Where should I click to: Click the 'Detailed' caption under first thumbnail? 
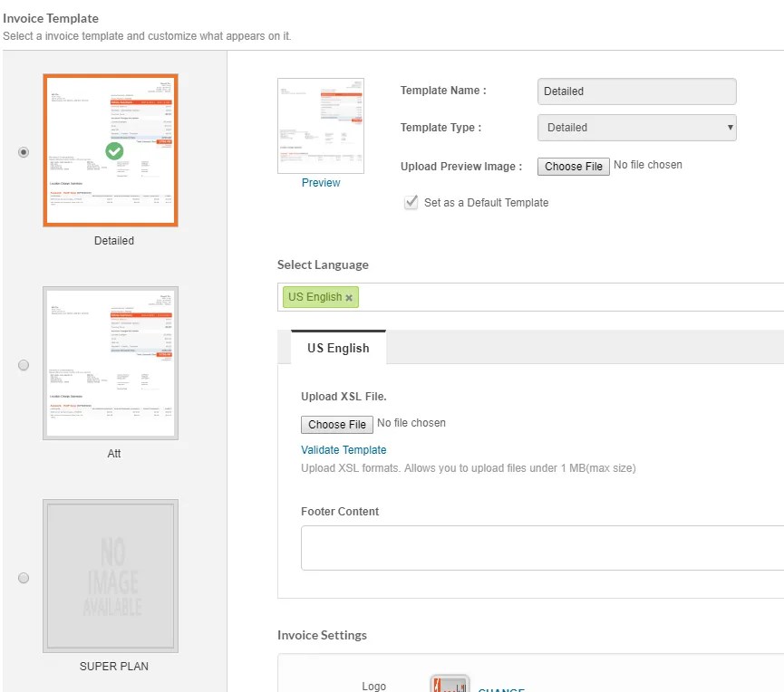point(114,241)
